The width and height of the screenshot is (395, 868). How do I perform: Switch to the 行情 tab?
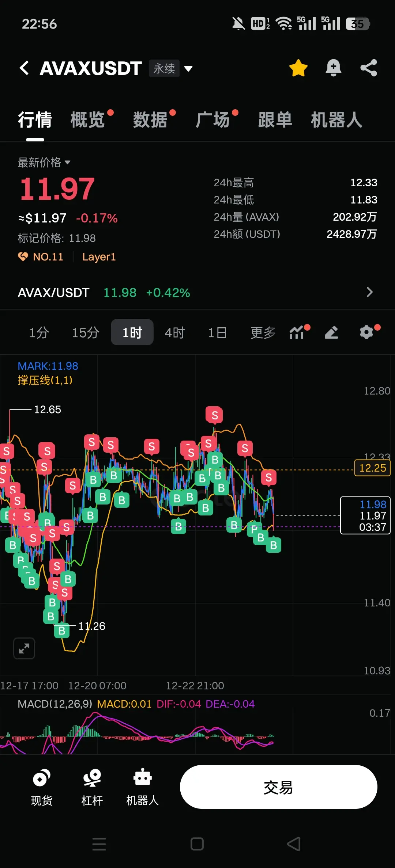coord(35,120)
